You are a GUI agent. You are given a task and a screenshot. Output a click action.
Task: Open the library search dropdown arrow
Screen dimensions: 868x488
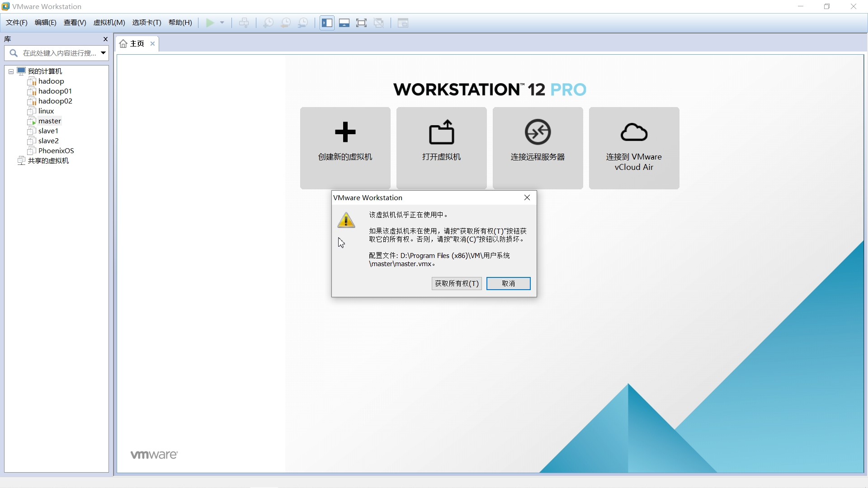pyautogui.click(x=103, y=53)
